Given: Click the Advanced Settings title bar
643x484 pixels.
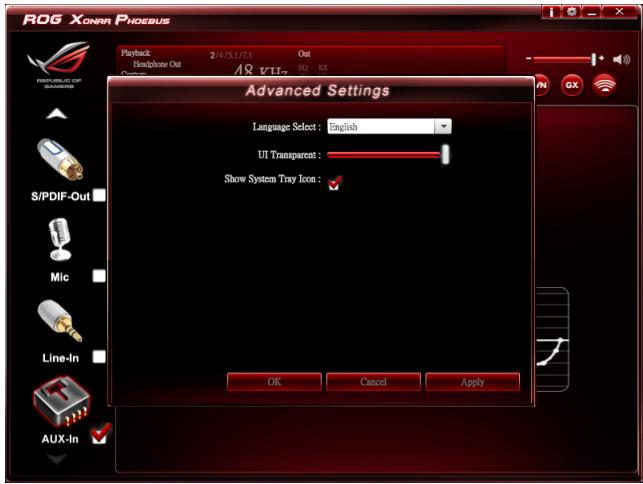Looking at the screenshot, I should tap(321, 90).
